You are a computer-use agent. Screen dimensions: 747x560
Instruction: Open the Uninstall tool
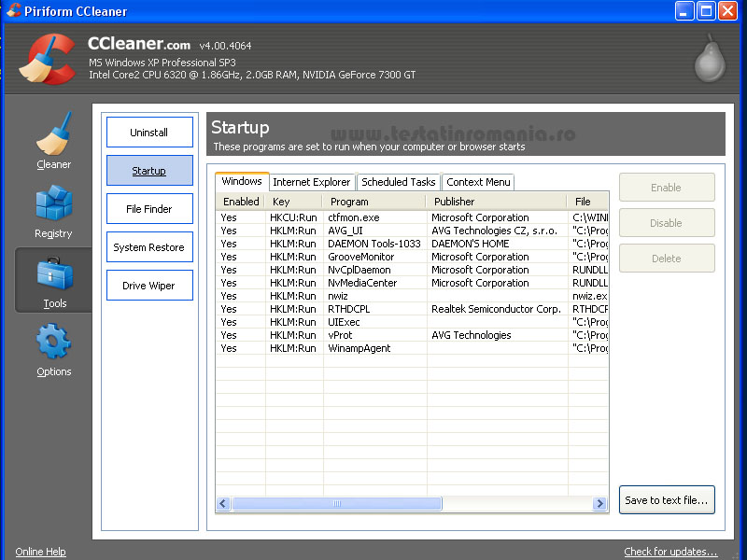click(x=149, y=133)
